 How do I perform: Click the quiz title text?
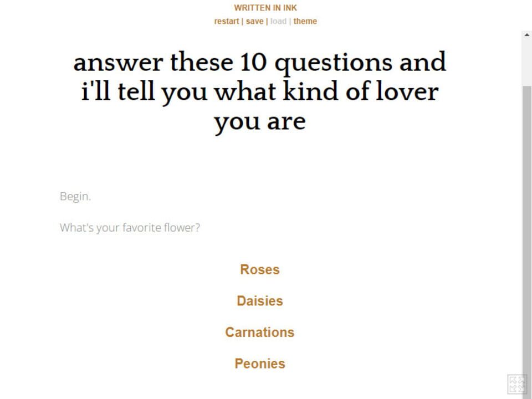click(x=259, y=91)
